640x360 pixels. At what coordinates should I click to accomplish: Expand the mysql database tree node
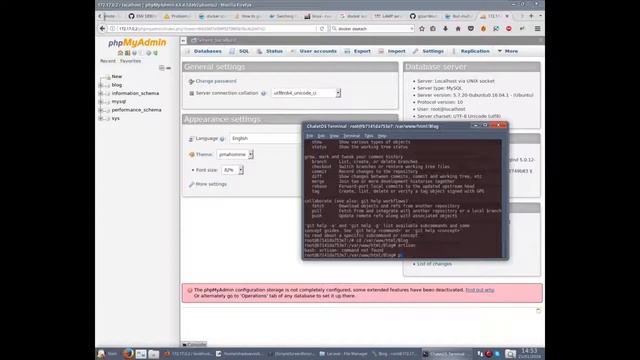click(x=101, y=102)
